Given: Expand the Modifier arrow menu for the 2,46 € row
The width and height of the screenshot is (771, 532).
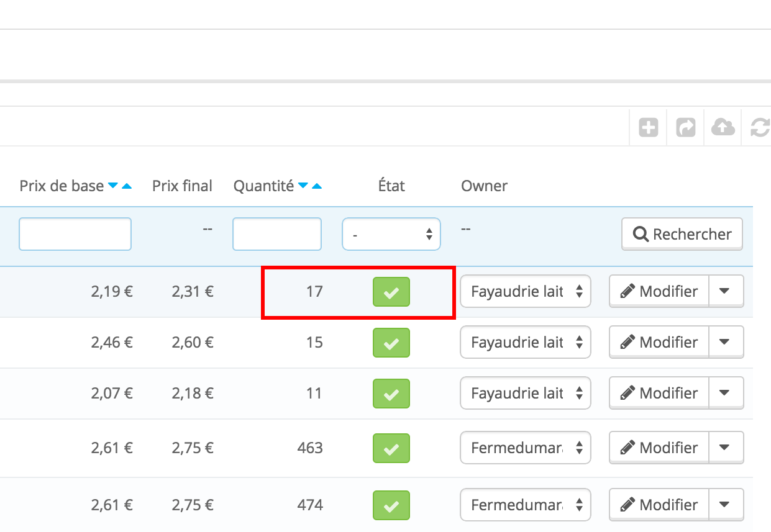Looking at the screenshot, I should (x=726, y=342).
